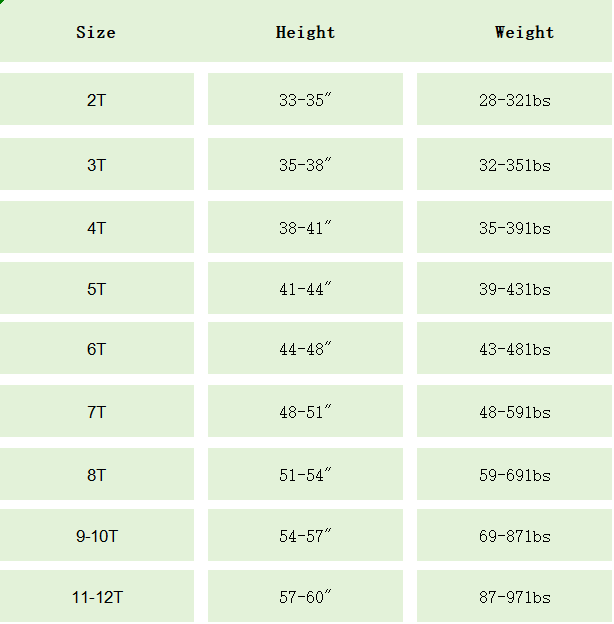Select the 8T size cell
The width and height of the screenshot is (614, 624).
[96, 475]
